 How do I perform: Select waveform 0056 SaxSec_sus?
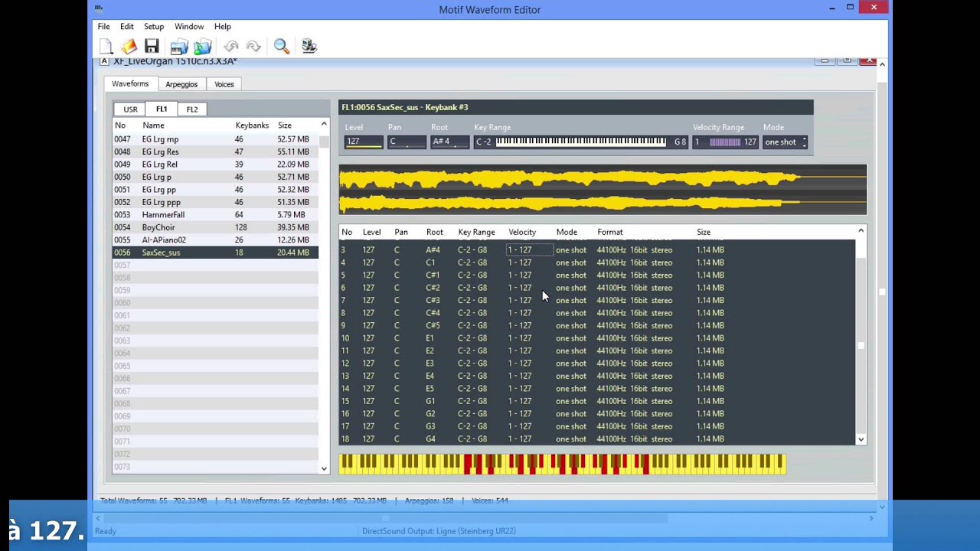point(215,253)
